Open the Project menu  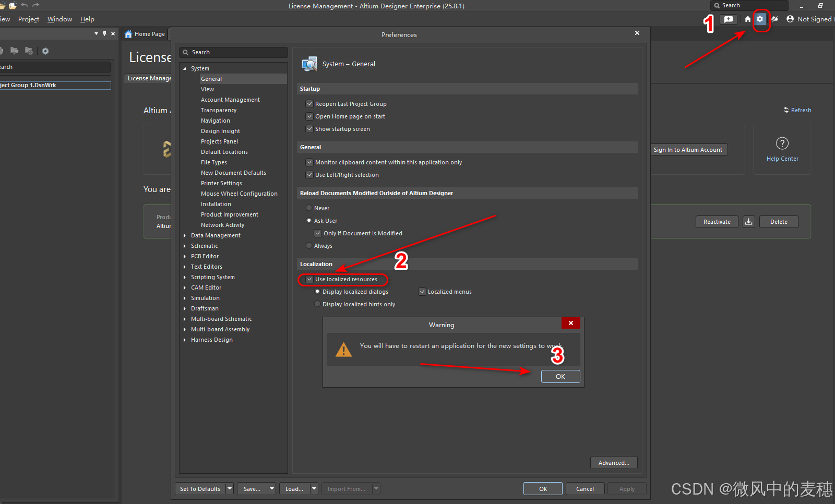point(29,19)
